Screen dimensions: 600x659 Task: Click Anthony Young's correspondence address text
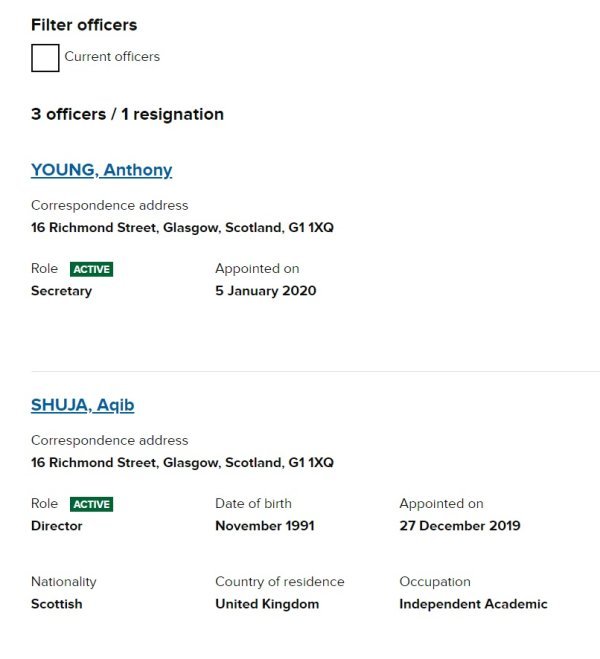tap(182, 228)
